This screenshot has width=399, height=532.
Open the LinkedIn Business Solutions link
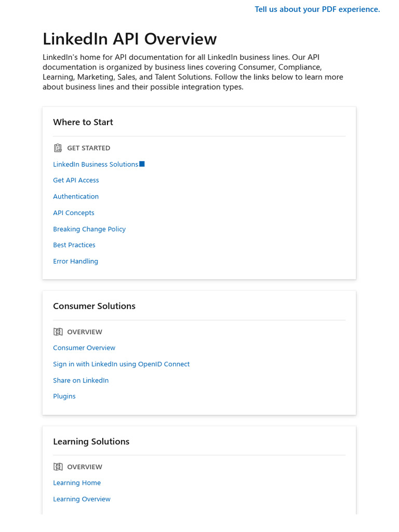coord(96,164)
